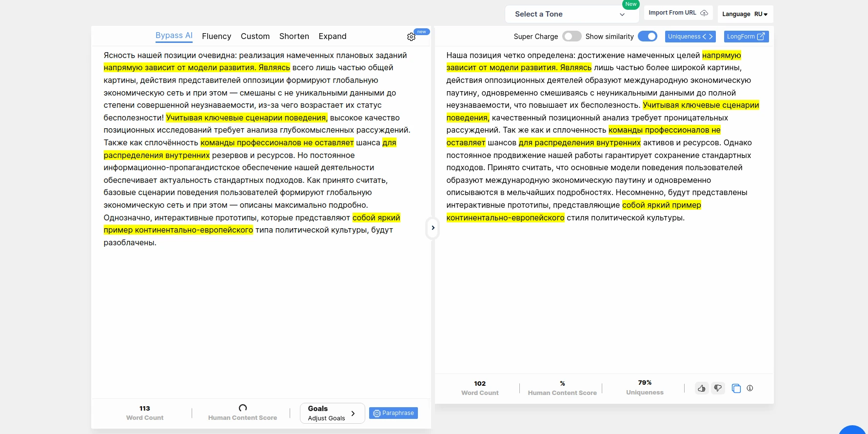This screenshot has width=868, height=434.
Task: Click the thumbs down feedback icon
Action: 718,389
